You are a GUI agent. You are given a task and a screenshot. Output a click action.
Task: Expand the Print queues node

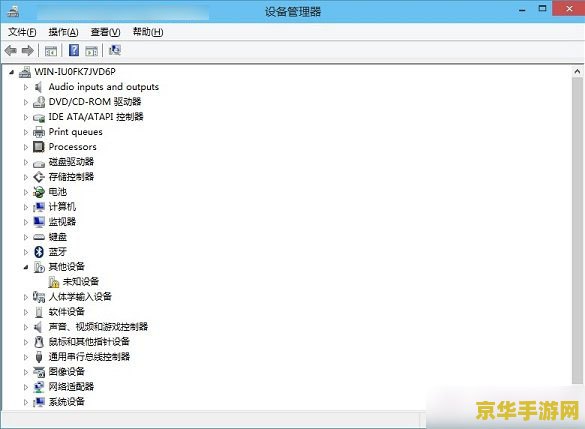(26, 132)
